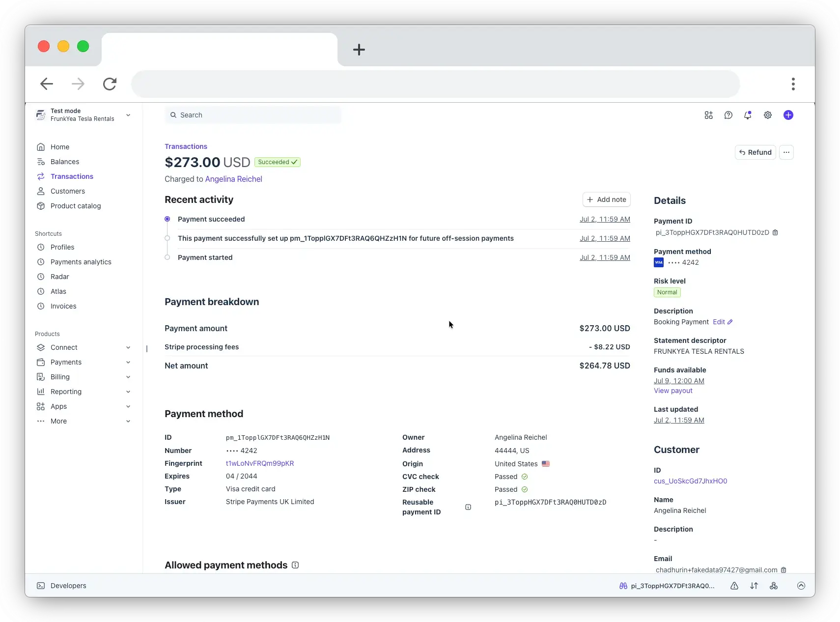Expand the bottom developer bar chevron
Viewport: 840px width, 622px height.
click(x=801, y=586)
